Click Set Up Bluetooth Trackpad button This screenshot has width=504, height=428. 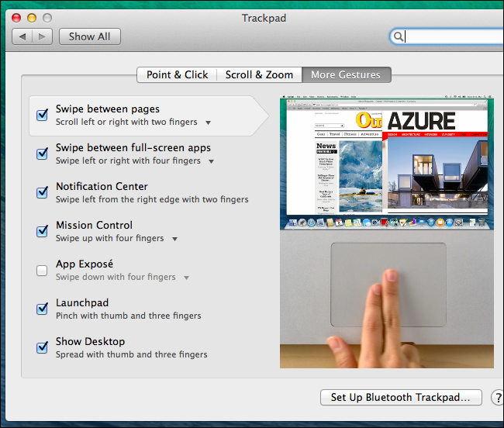pyautogui.click(x=401, y=398)
